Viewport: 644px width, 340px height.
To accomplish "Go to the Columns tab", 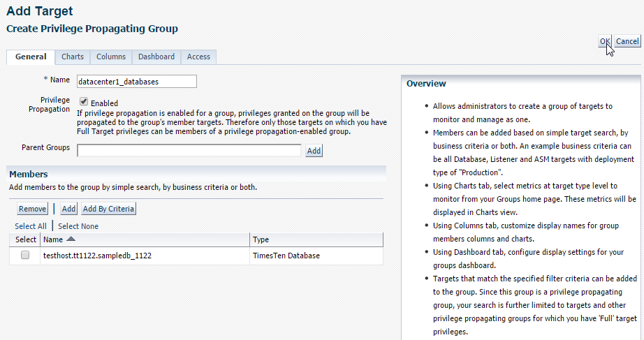I will 111,57.
